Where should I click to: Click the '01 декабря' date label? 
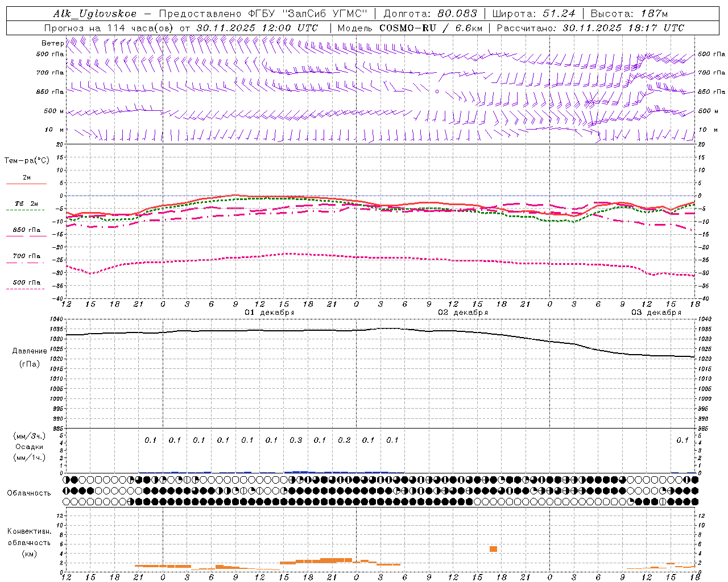(270, 313)
